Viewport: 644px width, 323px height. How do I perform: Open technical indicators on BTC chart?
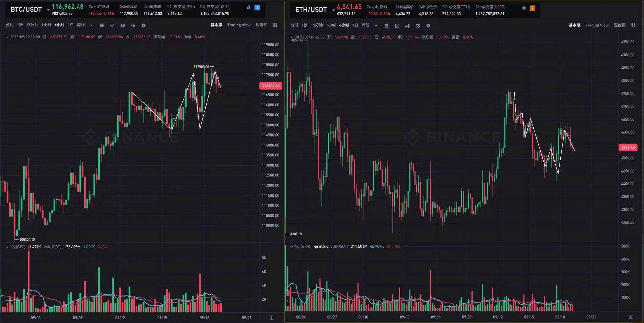112,25
